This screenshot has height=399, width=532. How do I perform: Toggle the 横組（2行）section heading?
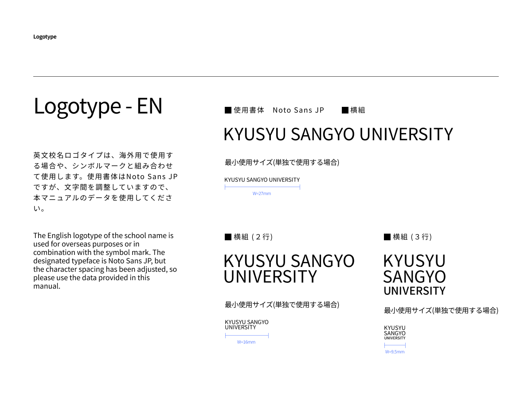pyautogui.click(x=253, y=237)
